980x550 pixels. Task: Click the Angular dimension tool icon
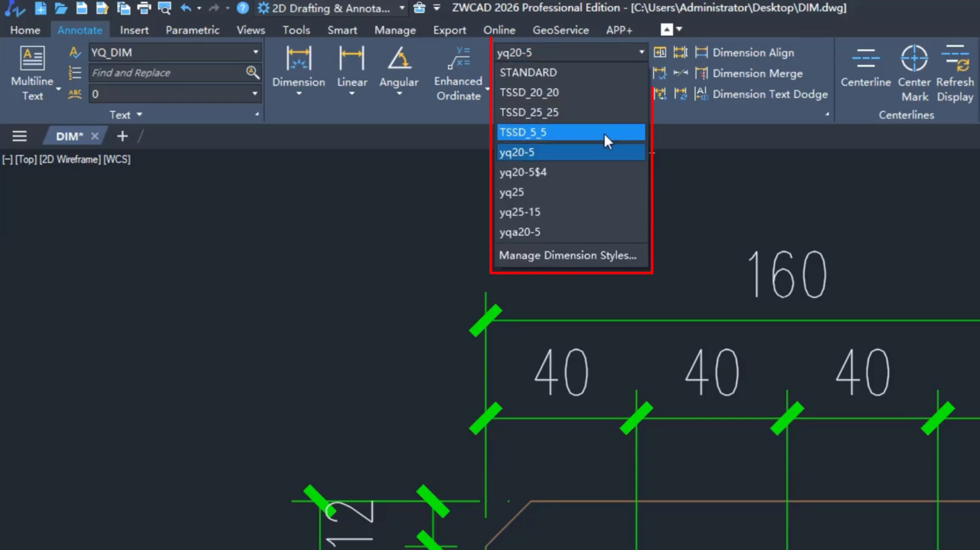(399, 58)
